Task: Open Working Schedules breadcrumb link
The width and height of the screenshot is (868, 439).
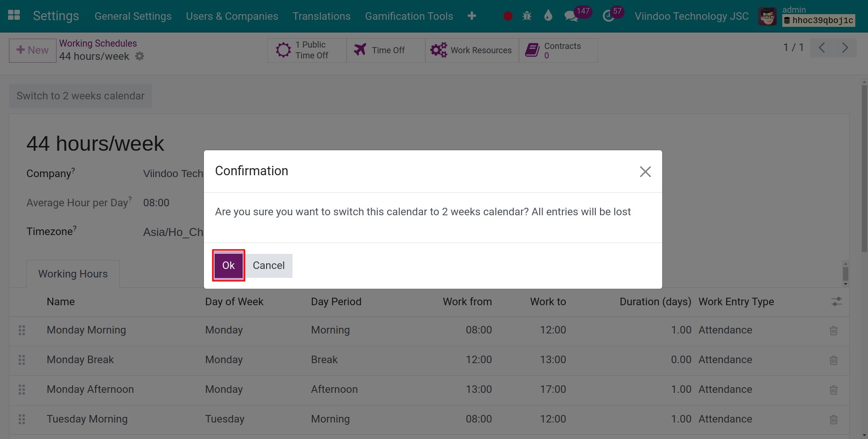Action: (98, 43)
